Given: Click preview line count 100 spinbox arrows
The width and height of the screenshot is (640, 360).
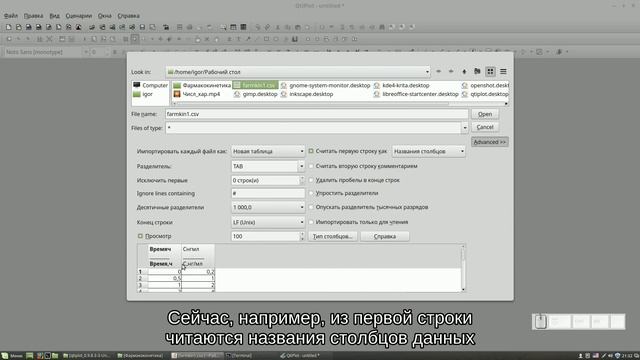Looking at the screenshot, I should click(302, 236).
